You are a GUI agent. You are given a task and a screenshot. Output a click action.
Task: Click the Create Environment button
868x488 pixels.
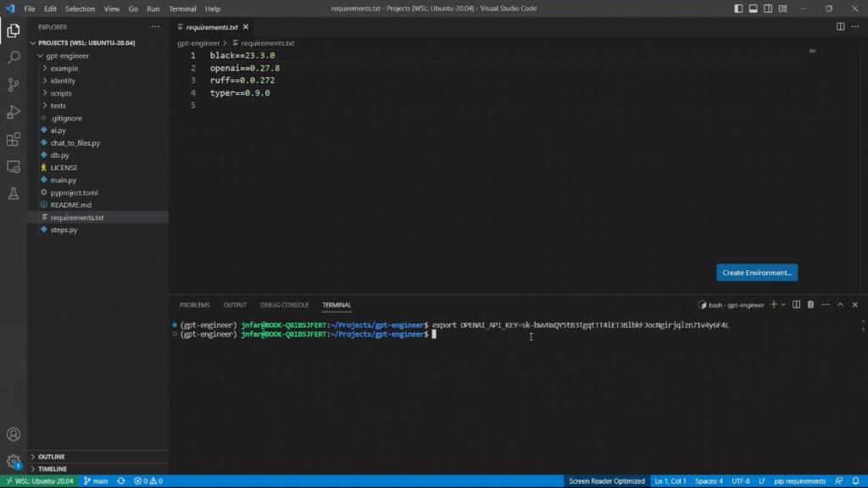[757, 273]
